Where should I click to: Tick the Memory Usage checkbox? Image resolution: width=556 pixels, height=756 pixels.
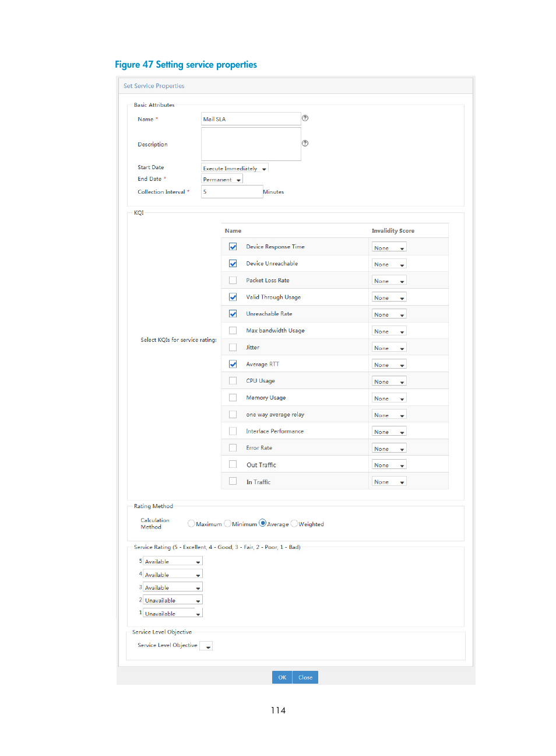pos(233,398)
